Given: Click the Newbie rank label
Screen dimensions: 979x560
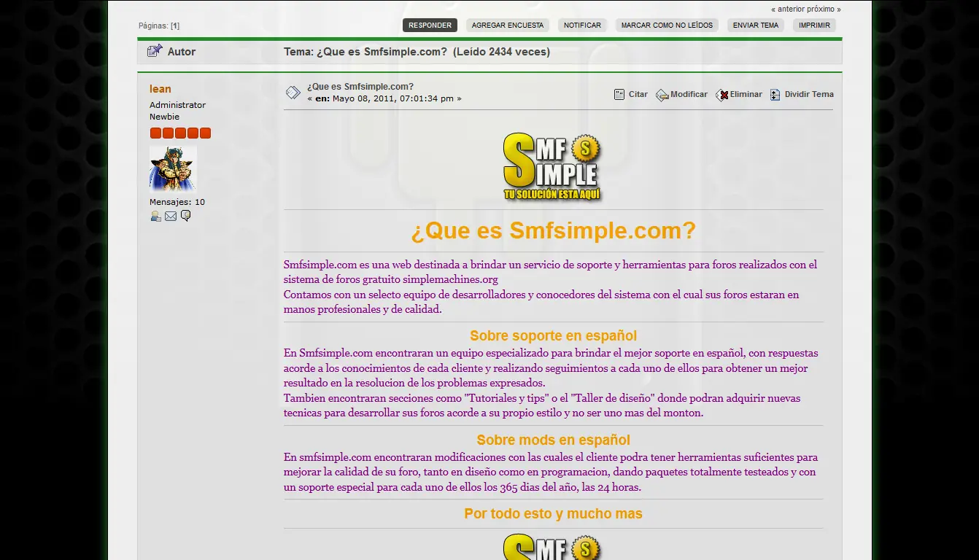Looking at the screenshot, I should 164,117.
